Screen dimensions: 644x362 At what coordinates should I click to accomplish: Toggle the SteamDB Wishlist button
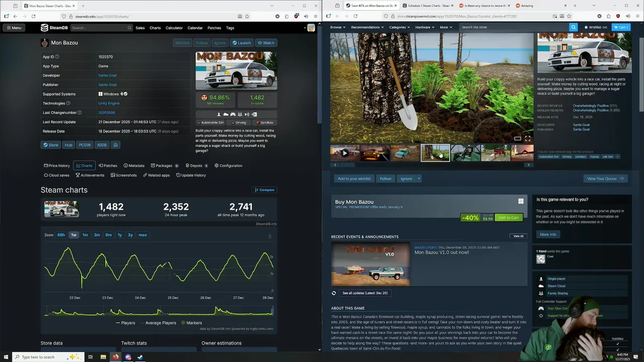pos(182,43)
